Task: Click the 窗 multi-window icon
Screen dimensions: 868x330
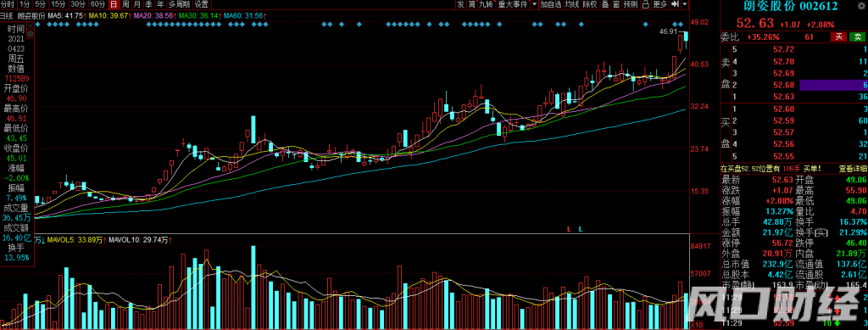Action: (x=617, y=4)
